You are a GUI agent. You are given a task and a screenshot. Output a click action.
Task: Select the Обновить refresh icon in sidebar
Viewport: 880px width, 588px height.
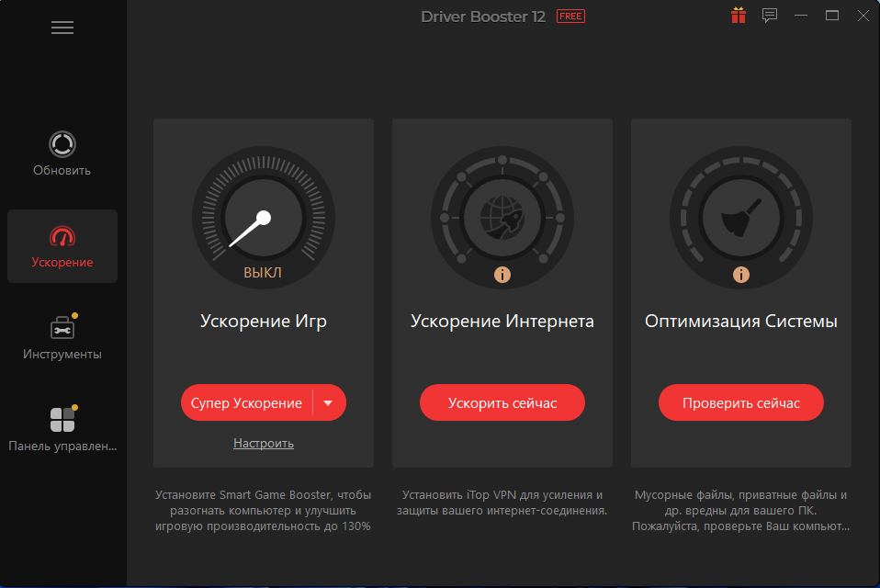(x=62, y=145)
